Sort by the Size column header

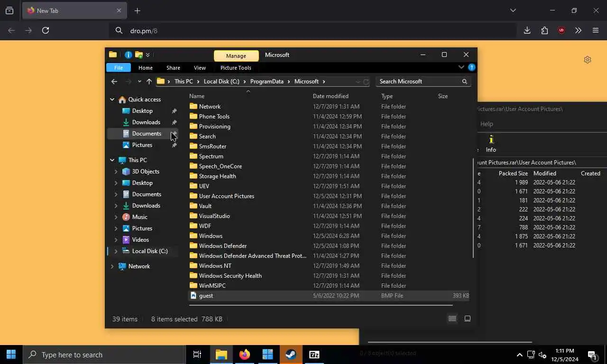(x=443, y=96)
